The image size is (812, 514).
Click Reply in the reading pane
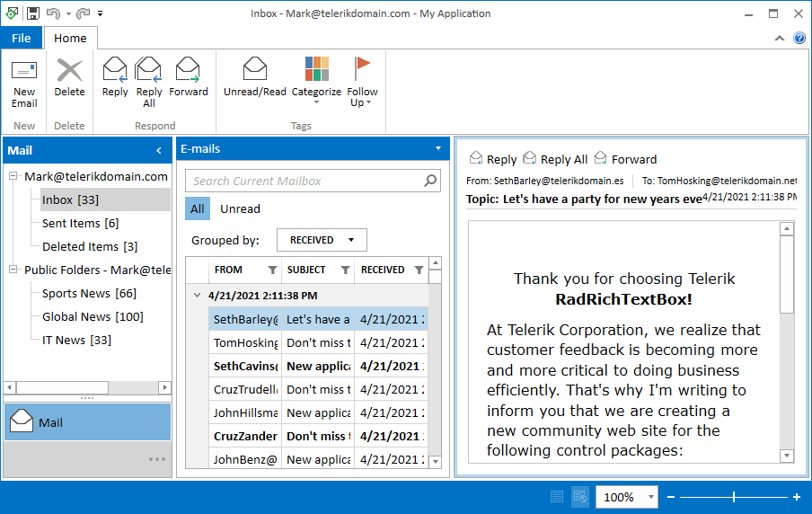click(x=493, y=159)
